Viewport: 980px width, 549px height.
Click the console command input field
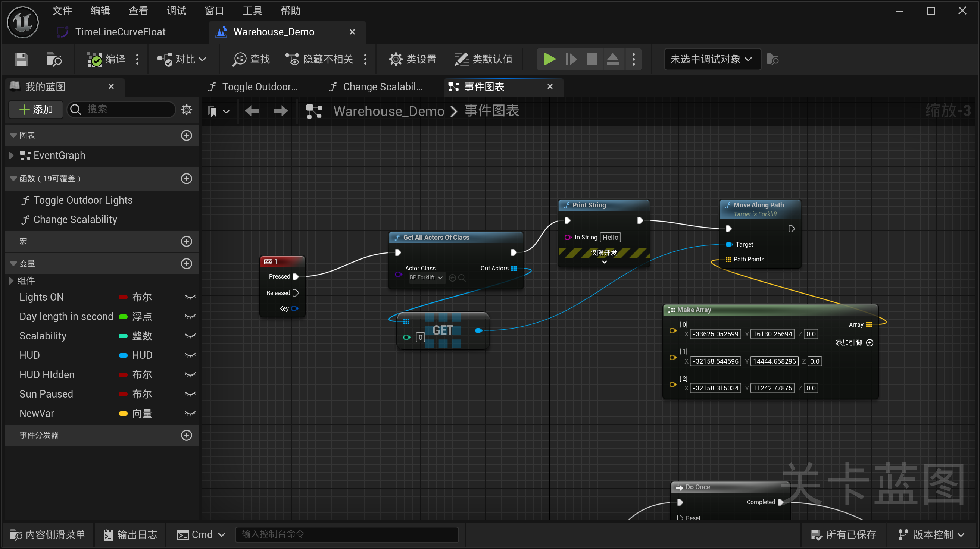(346, 534)
